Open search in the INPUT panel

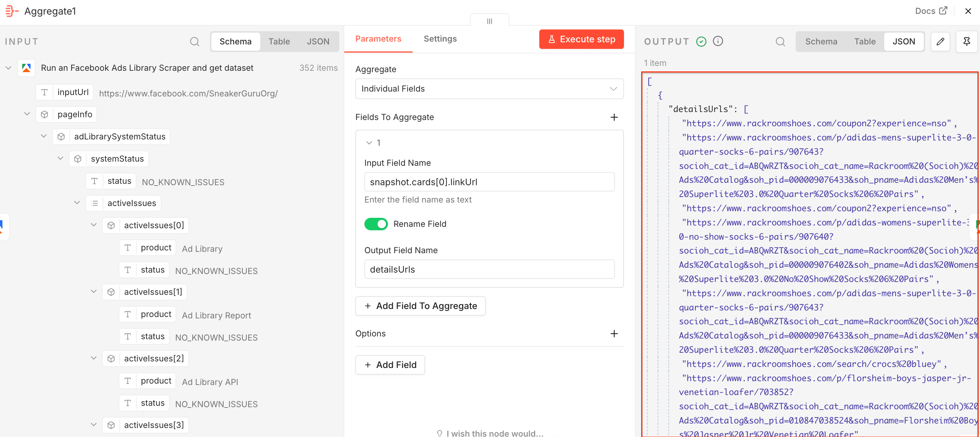point(195,42)
